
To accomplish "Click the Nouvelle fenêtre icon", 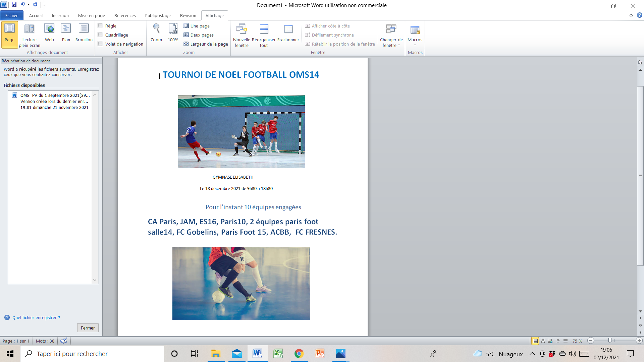I will (x=241, y=29).
